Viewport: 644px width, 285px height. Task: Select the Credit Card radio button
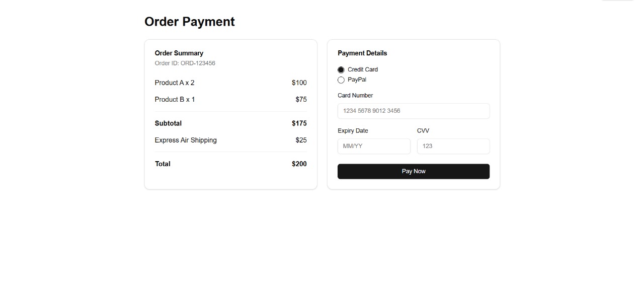[x=341, y=69]
